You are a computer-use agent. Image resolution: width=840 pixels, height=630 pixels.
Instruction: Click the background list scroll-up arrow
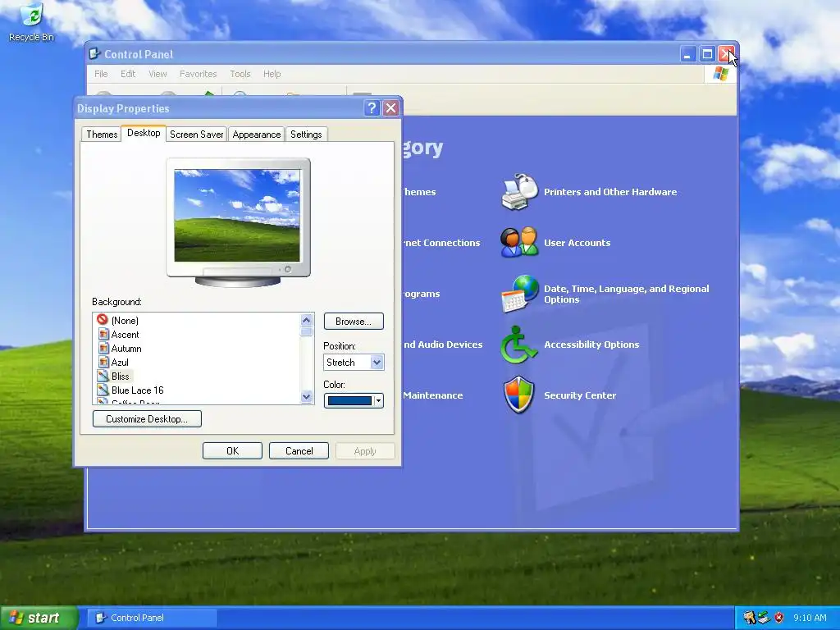tap(307, 321)
